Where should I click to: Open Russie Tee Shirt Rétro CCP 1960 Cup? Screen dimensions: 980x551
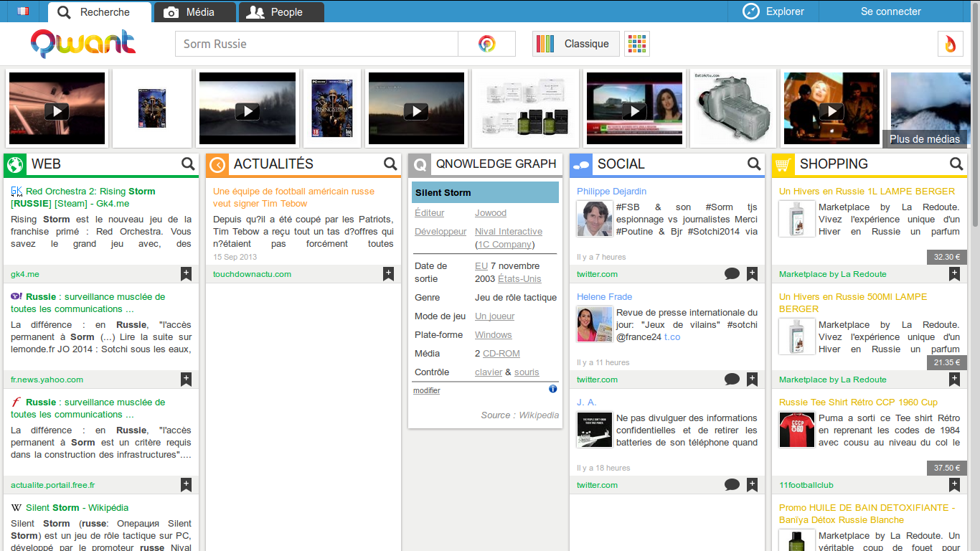point(858,402)
